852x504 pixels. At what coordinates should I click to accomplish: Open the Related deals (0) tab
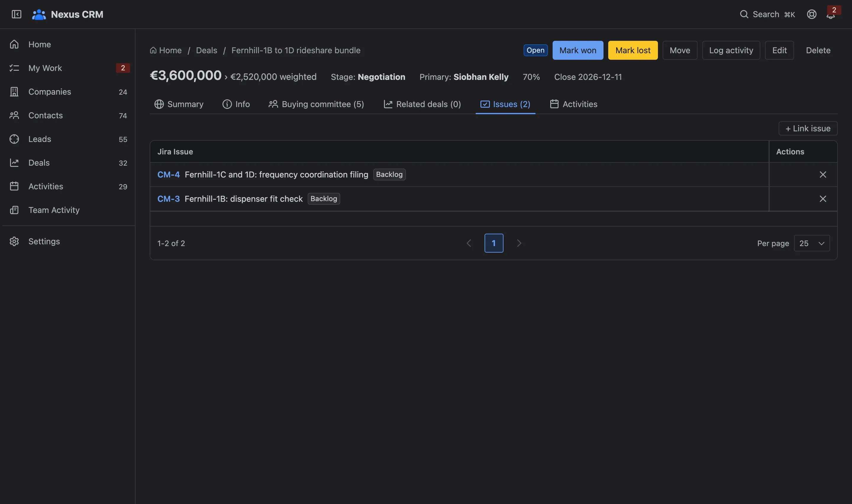[422, 104]
